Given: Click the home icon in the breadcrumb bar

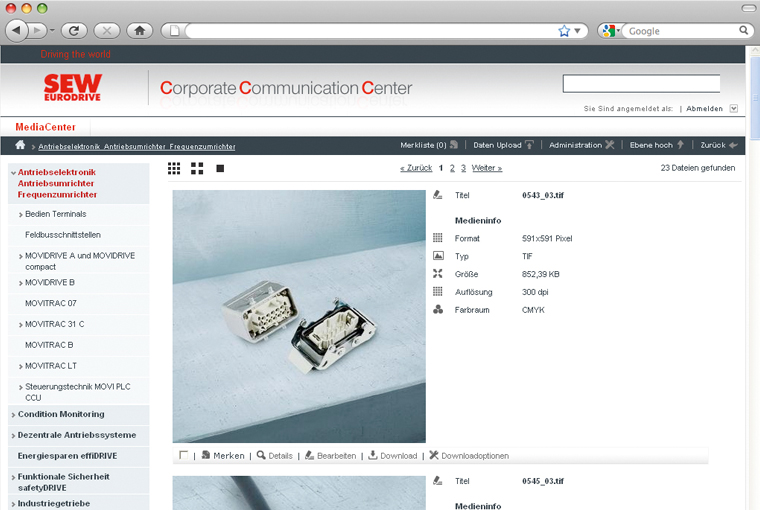Looking at the screenshot, I should (x=20, y=146).
